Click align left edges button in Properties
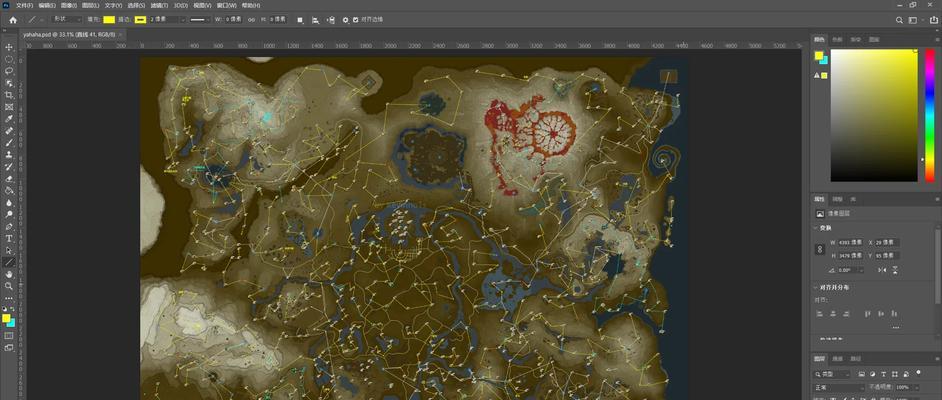 point(820,314)
